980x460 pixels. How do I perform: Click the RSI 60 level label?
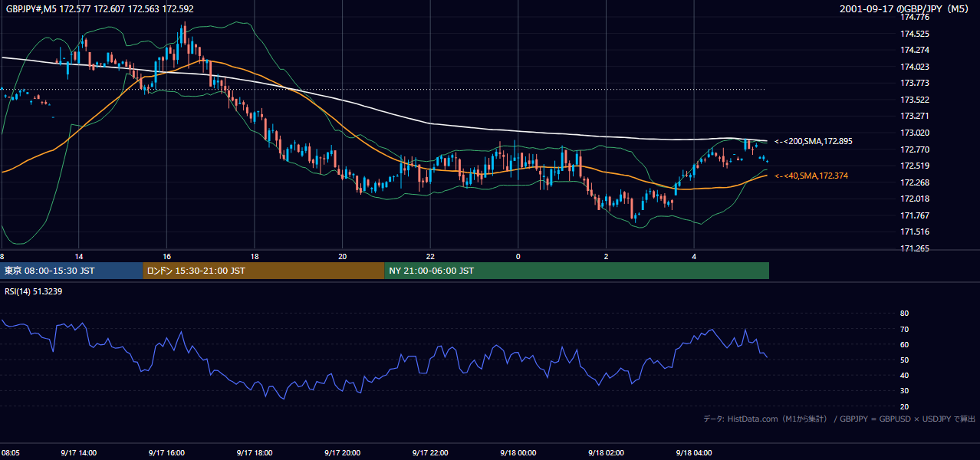[x=904, y=344]
